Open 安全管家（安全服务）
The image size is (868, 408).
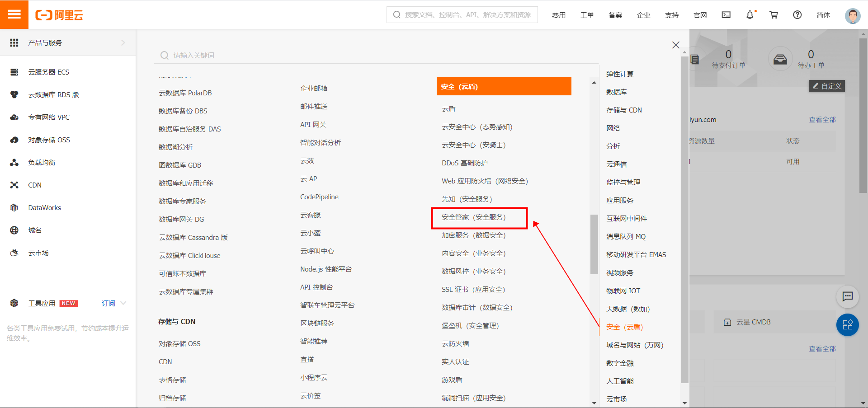pyautogui.click(x=474, y=217)
